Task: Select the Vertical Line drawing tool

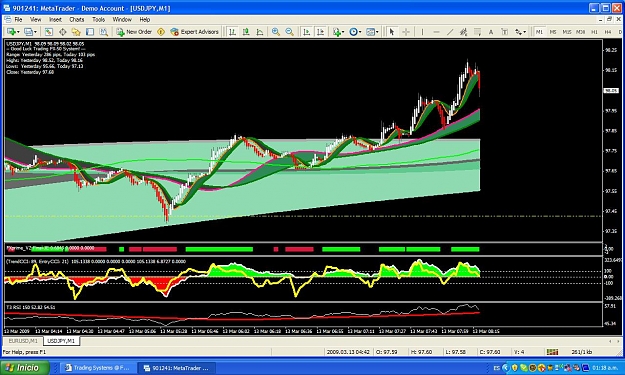Action: tap(423, 32)
